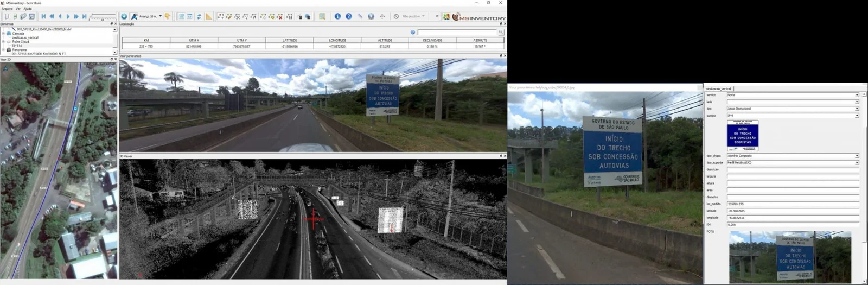Expand the Point Cloud tree node
Screen dimensions: 868x285
3,42
